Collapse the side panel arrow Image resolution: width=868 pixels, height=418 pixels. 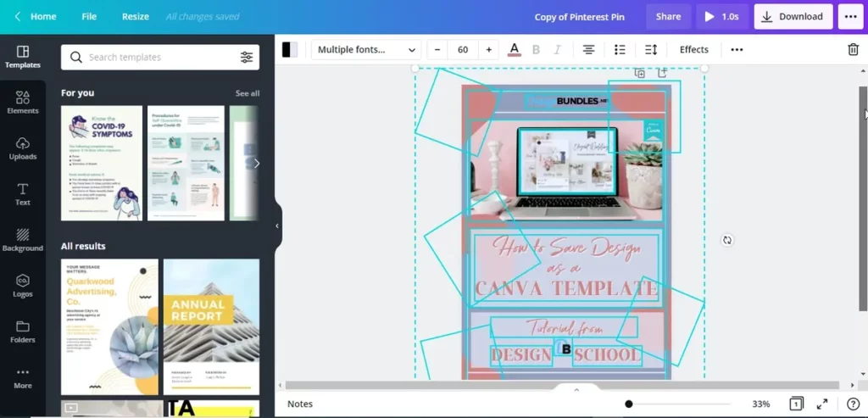tap(277, 226)
